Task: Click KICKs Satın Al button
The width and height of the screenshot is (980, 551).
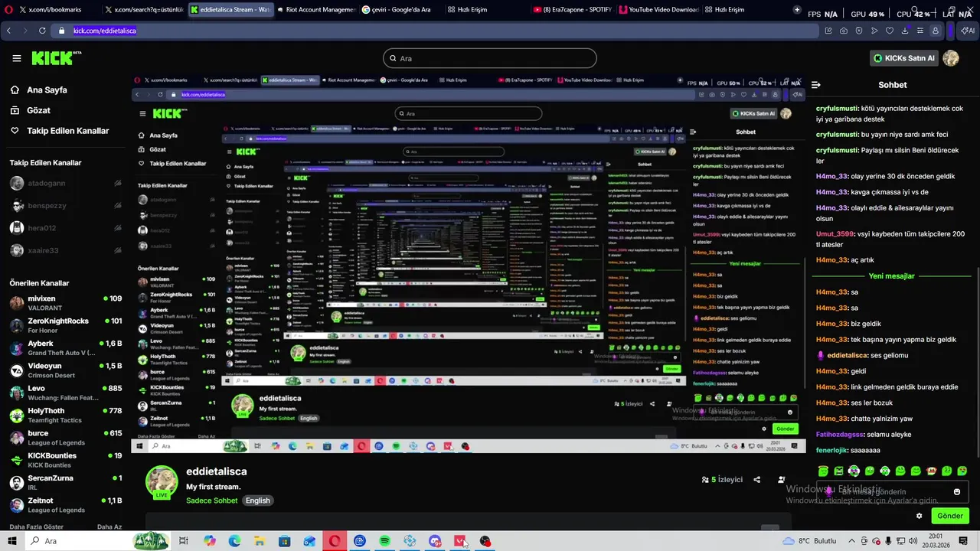Action: click(904, 58)
